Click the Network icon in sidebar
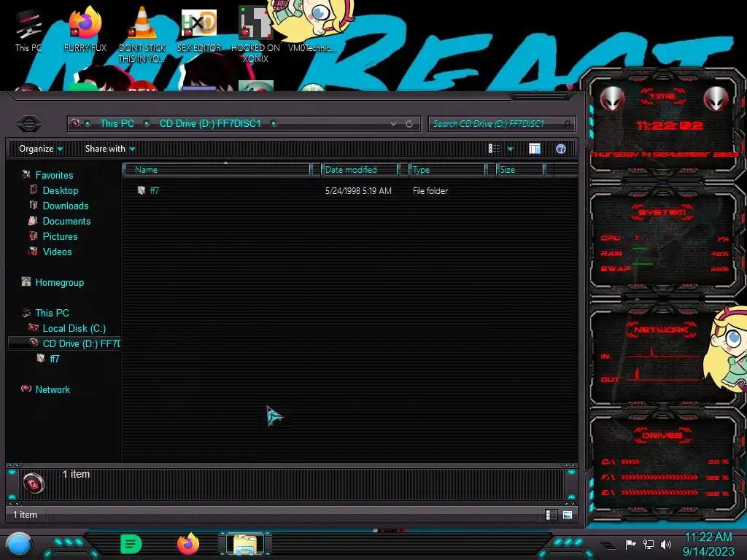747x560 pixels. click(x=26, y=389)
